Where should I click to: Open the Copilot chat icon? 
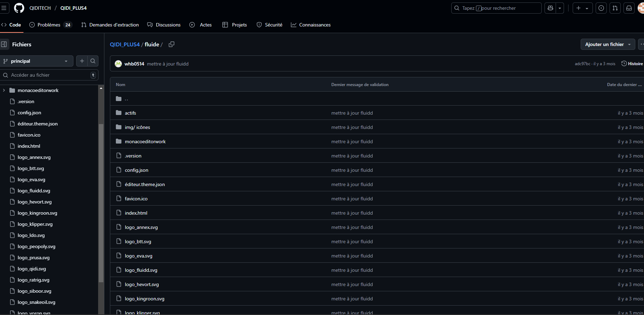[550, 8]
